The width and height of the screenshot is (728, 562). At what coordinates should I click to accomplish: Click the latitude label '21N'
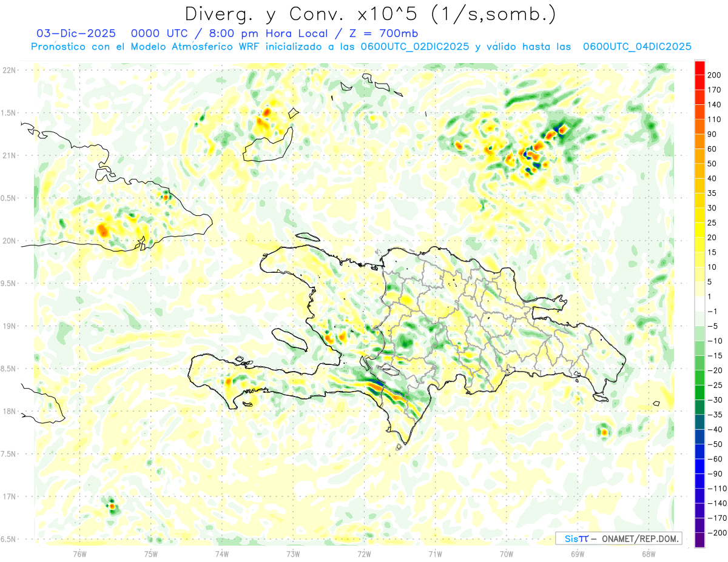[x=9, y=156]
